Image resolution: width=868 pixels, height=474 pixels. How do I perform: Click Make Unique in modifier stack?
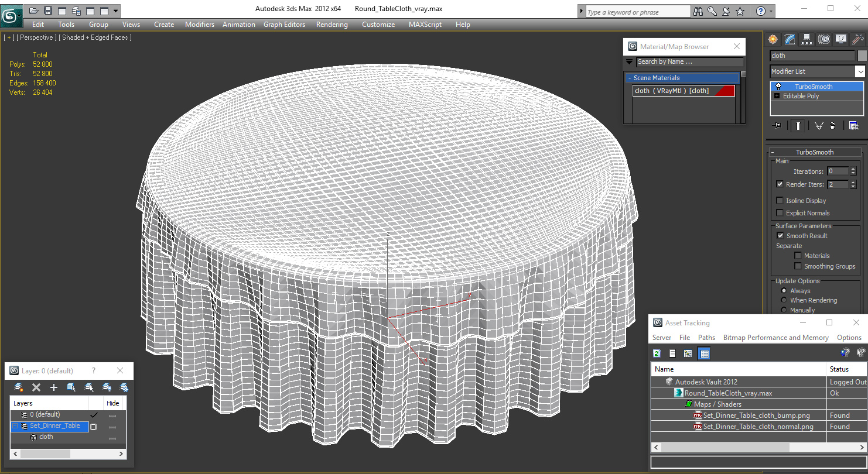click(x=819, y=126)
